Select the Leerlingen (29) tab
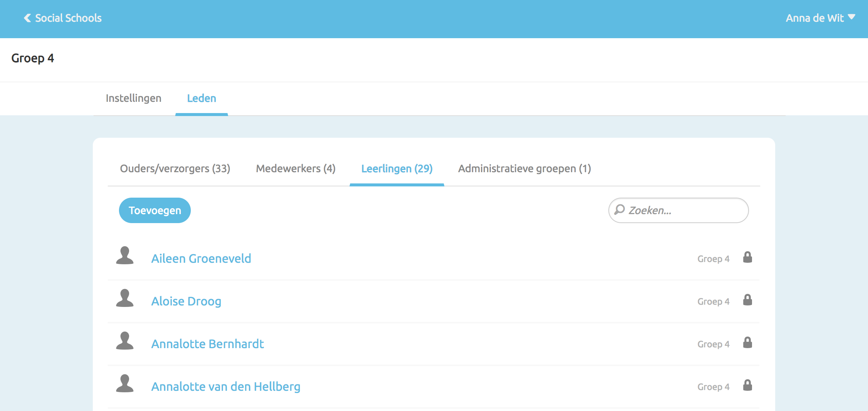This screenshot has width=868, height=411. (x=397, y=168)
